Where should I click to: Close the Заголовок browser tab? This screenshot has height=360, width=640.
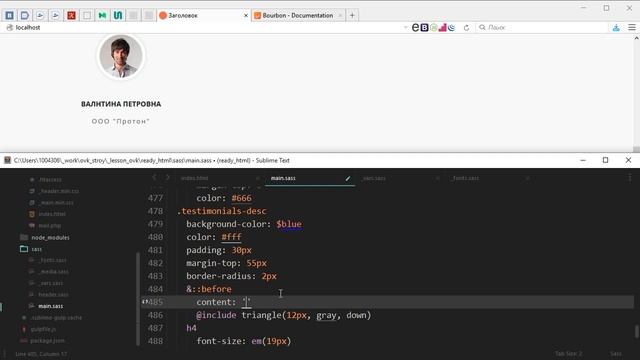pyautogui.click(x=246, y=16)
